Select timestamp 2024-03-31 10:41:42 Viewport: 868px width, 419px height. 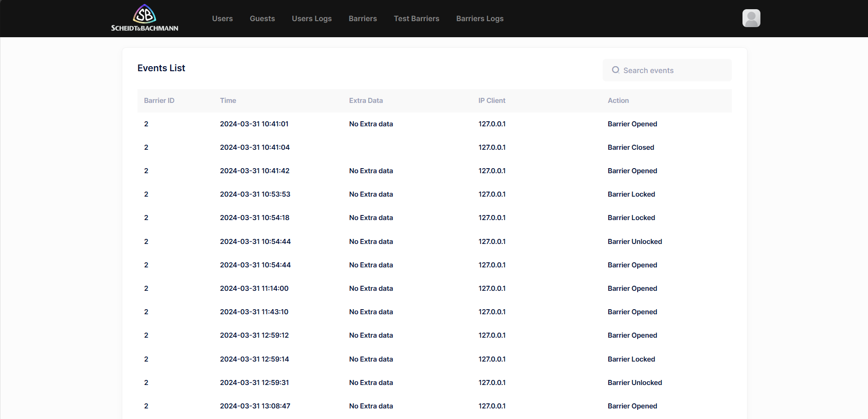tap(255, 171)
